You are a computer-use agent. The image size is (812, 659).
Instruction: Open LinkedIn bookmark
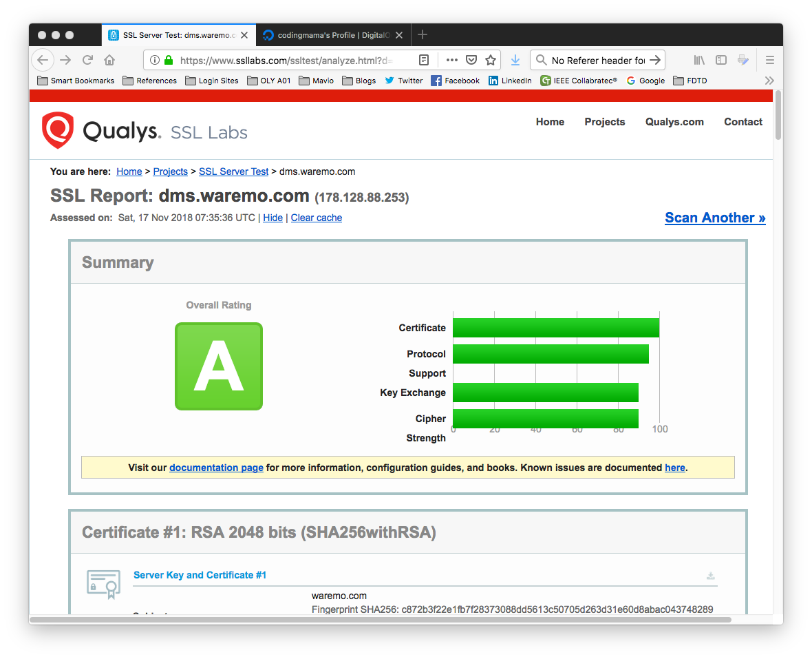(x=510, y=81)
